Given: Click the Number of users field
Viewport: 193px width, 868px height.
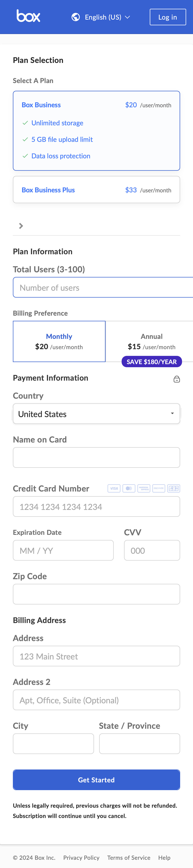Looking at the screenshot, I should [101, 287].
